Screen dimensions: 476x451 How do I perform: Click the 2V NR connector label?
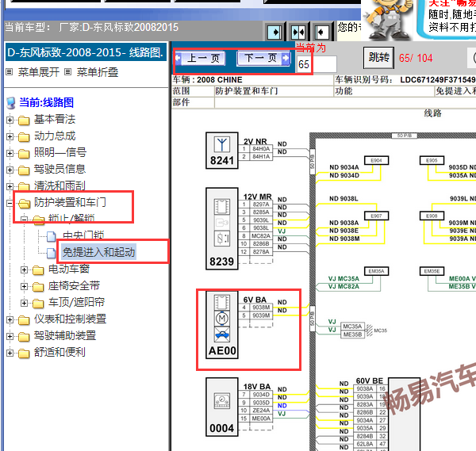[x=255, y=142]
